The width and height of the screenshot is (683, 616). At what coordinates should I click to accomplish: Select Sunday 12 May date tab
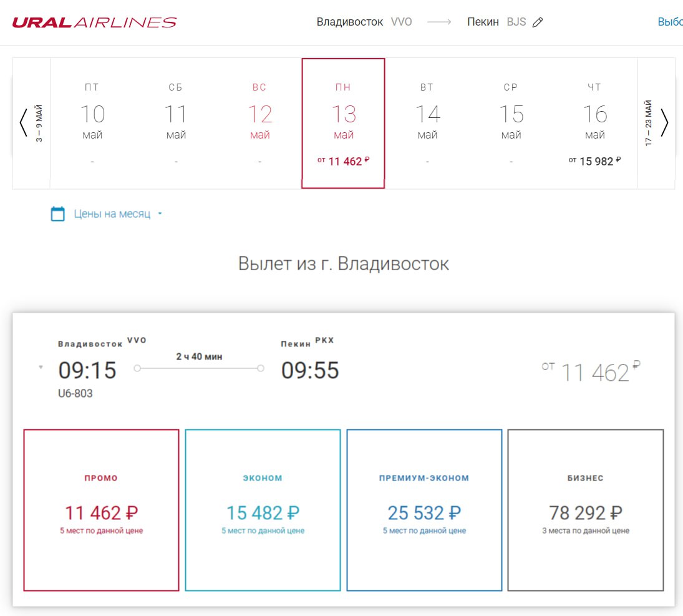(259, 123)
